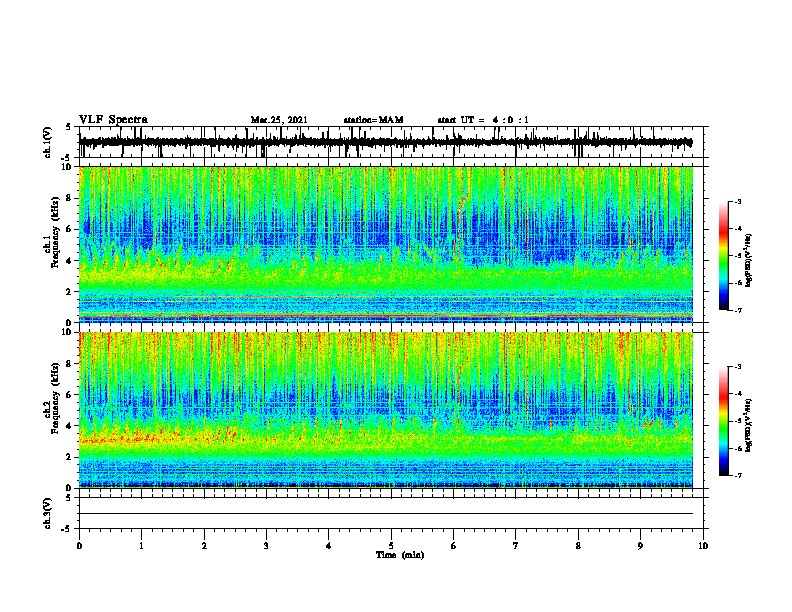
Task: Click time axis tick label '1'
Action: tap(141, 546)
